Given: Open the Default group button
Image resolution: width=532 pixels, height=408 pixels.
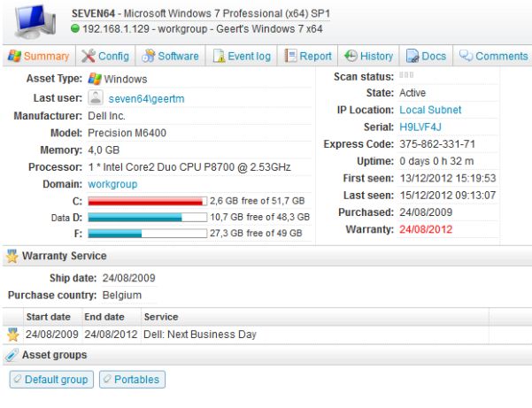Looking at the screenshot, I should coord(51,379).
